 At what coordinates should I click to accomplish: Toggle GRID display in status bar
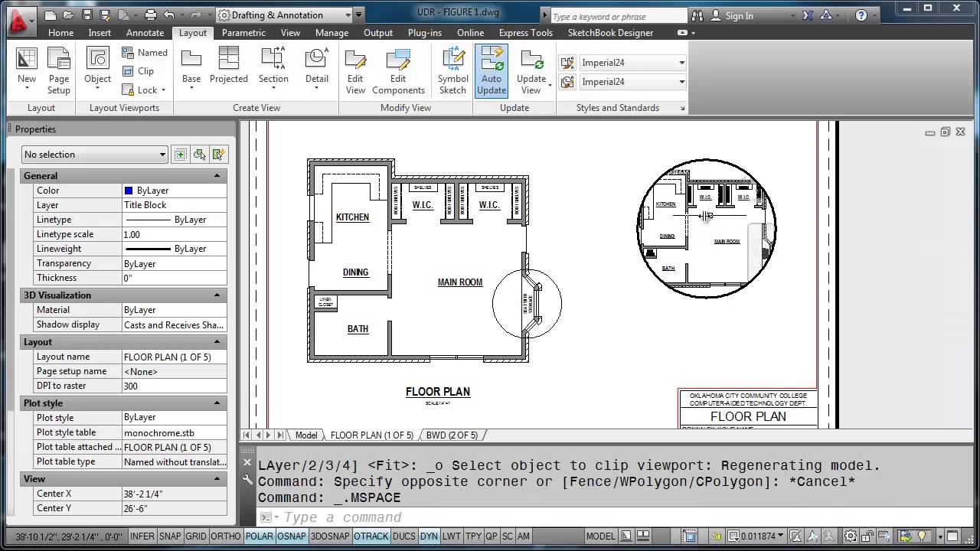tap(196, 536)
